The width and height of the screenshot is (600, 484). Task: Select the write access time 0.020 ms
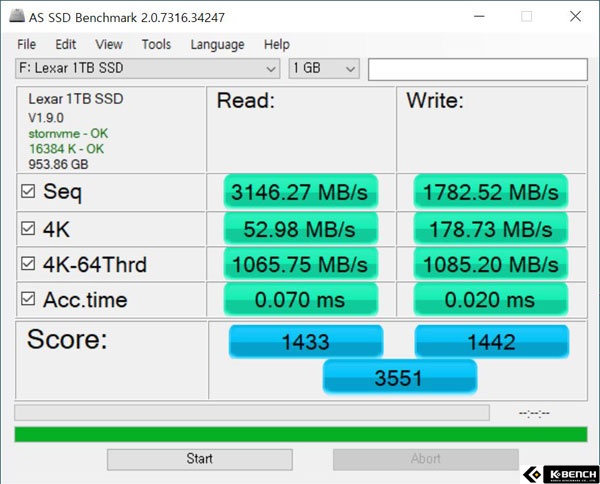(x=491, y=299)
